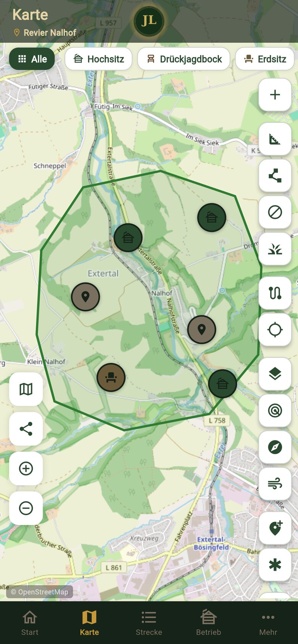Tap the Extertal-Bösingfeld station label
This screenshot has height=644, width=298.
coord(211,543)
